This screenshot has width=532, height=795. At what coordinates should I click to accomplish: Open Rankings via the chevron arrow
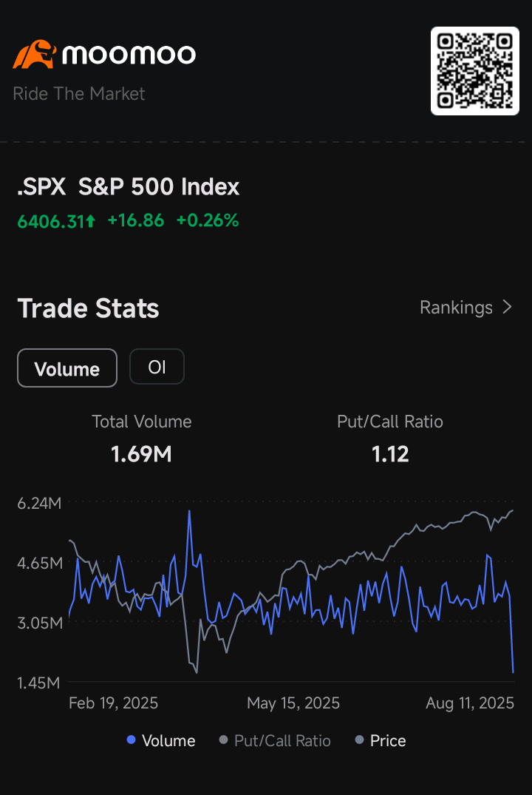pos(507,307)
